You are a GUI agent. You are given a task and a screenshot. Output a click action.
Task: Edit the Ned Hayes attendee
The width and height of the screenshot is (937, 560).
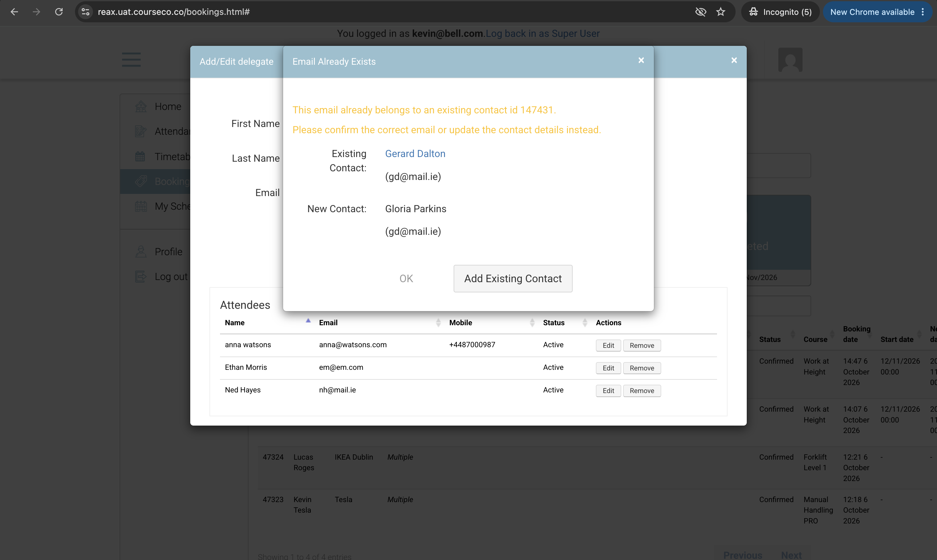608,391
